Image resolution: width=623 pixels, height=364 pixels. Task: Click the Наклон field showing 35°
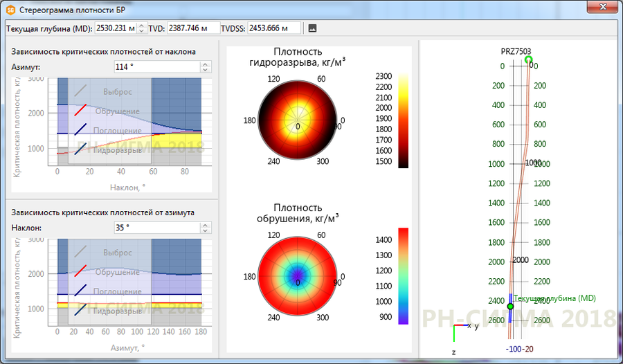coord(156,227)
